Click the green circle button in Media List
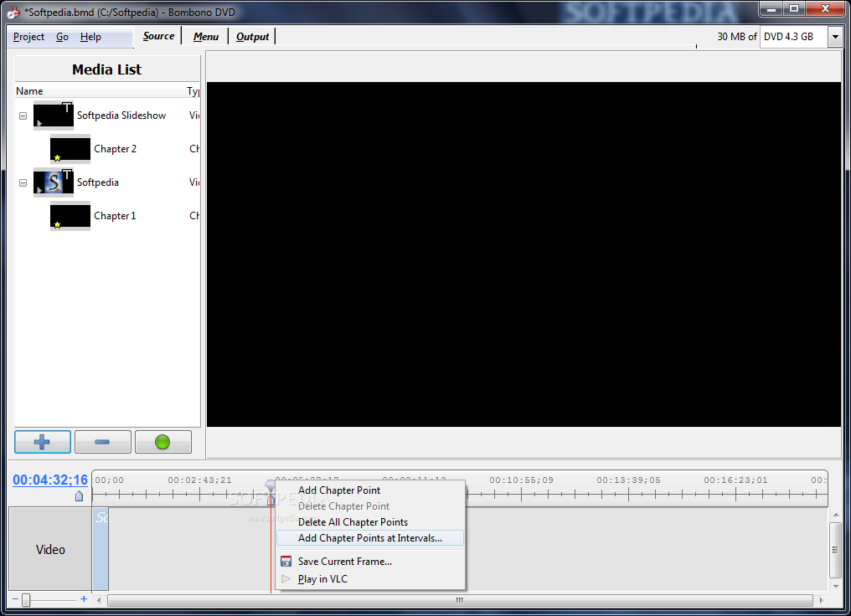The width and height of the screenshot is (851, 616). coord(162,442)
